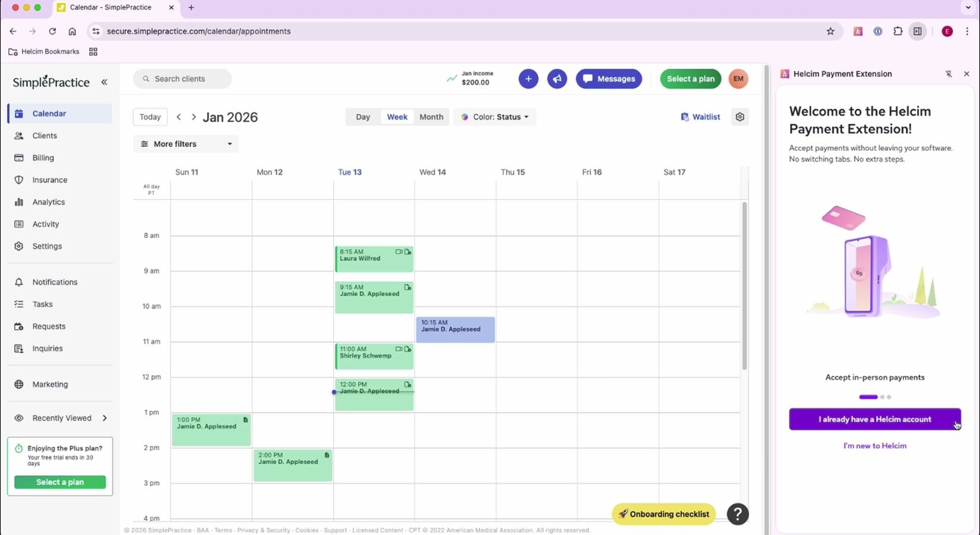Click the blue plus create button
Viewport: 980px width, 535px height.
(528, 79)
